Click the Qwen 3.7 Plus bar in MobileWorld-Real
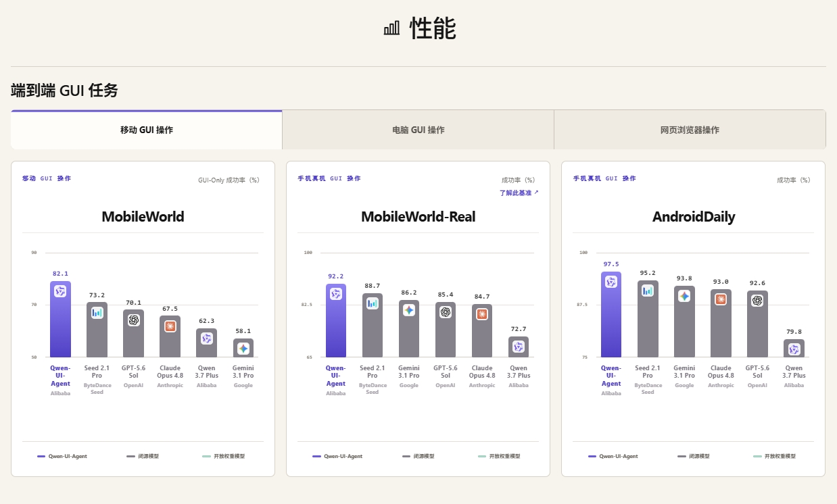 pyautogui.click(x=518, y=347)
